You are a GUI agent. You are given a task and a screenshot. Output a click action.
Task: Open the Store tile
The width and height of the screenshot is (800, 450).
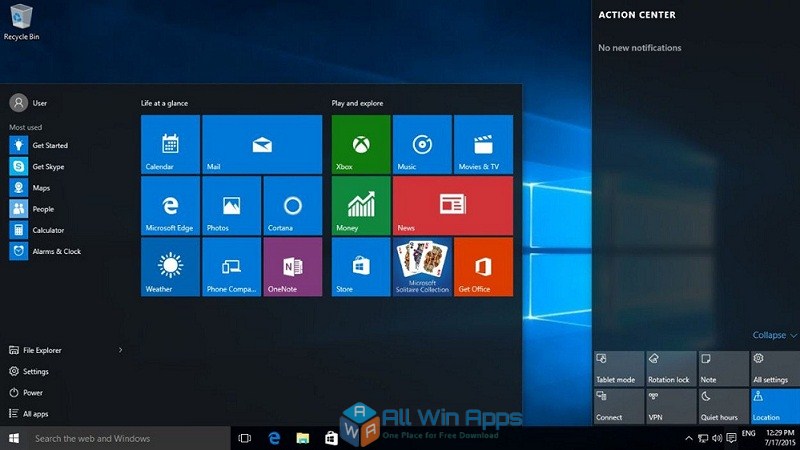click(x=361, y=267)
